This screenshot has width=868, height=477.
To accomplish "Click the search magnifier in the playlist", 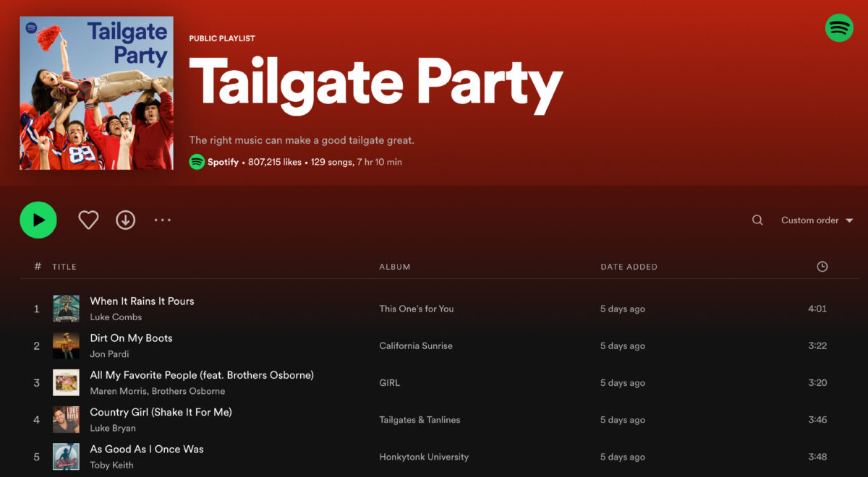I will pyautogui.click(x=757, y=220).
